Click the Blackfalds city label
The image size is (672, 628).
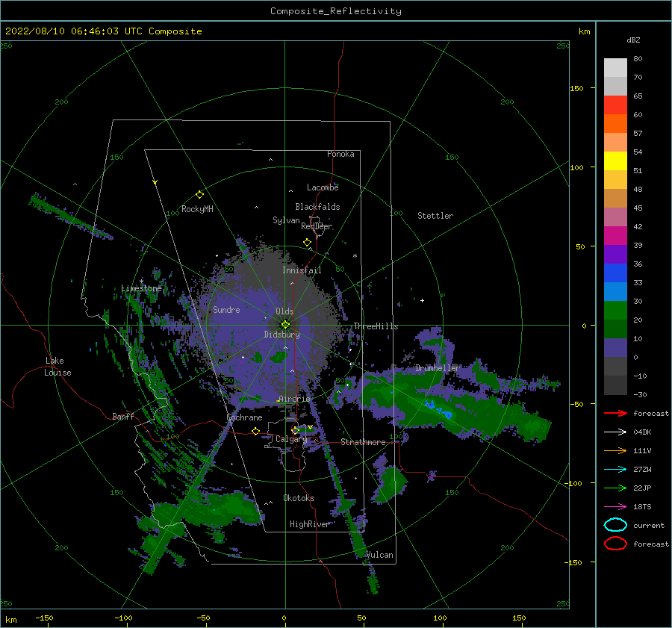click(x=317, y=207)
